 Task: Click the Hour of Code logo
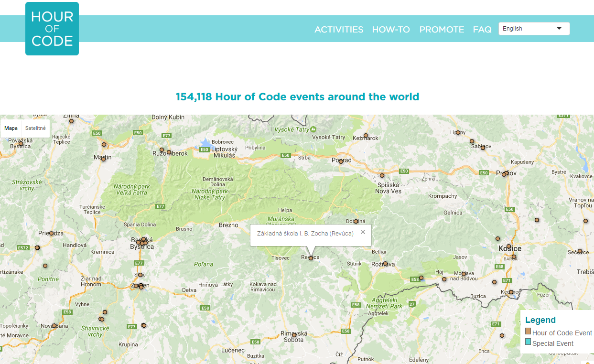coord(52,29)
